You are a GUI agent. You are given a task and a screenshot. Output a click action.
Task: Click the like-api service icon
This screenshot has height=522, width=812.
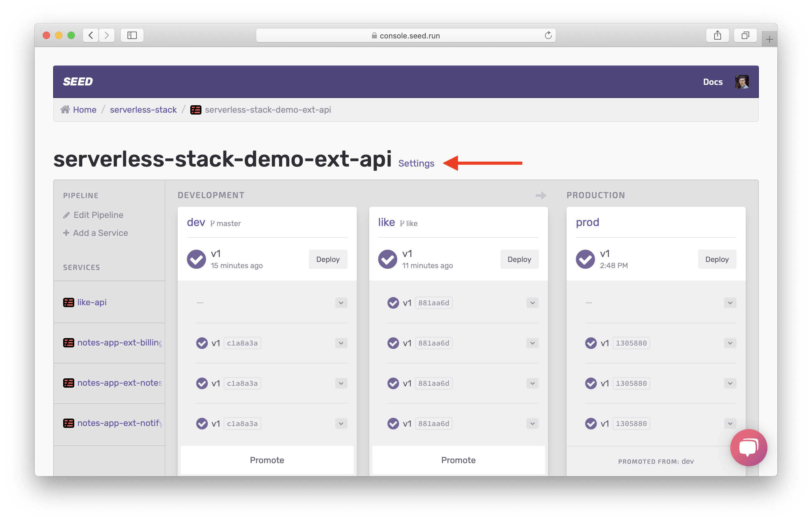pos(68,302)
